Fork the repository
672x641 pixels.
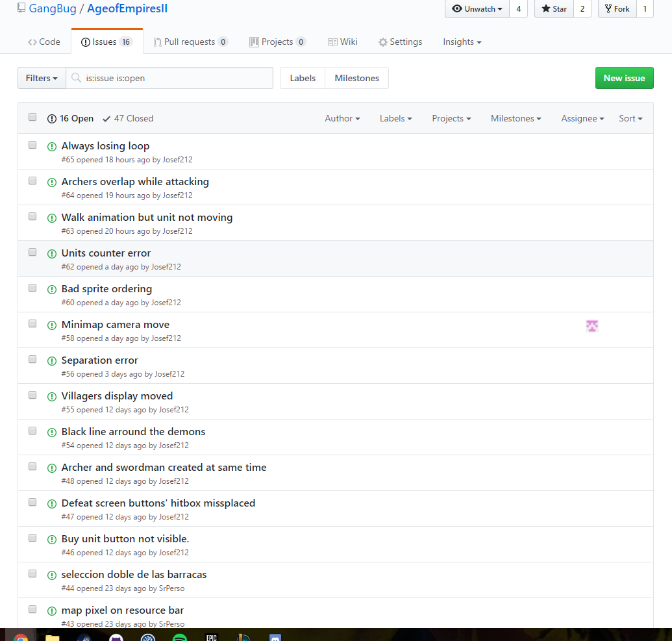[617, 8]
